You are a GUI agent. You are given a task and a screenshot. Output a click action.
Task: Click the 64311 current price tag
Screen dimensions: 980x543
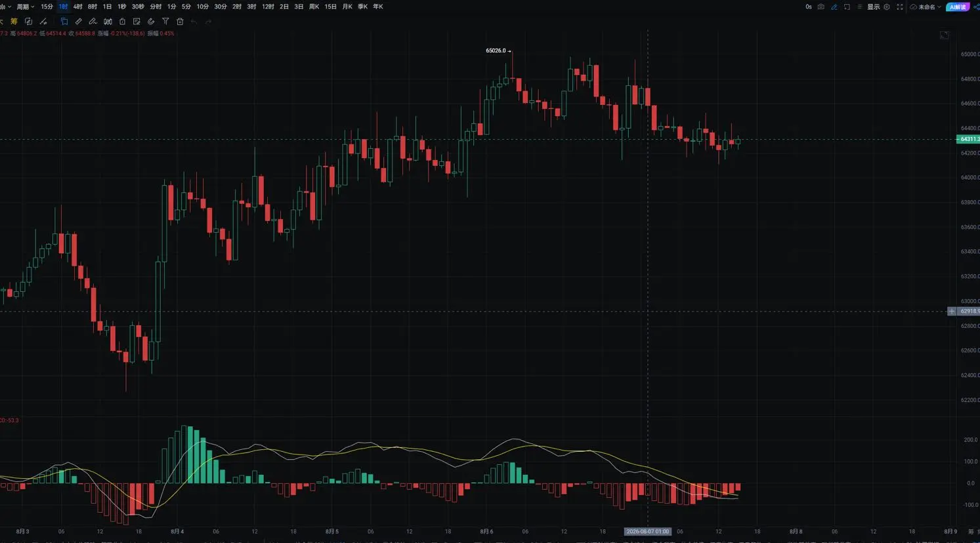968,139
